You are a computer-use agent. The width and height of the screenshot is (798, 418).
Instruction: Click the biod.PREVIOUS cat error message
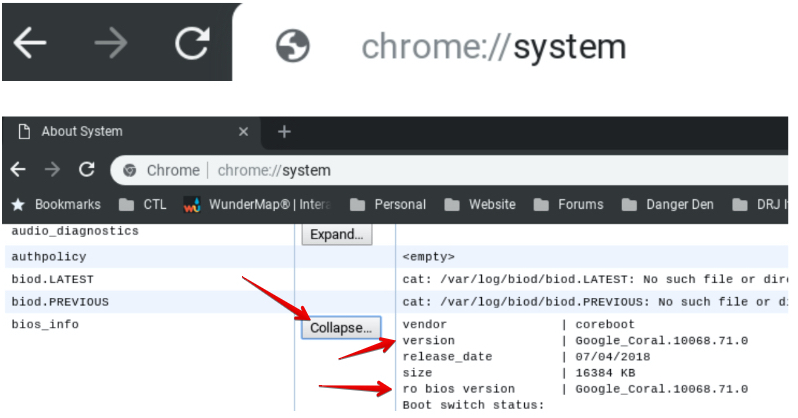click(594, 302)
